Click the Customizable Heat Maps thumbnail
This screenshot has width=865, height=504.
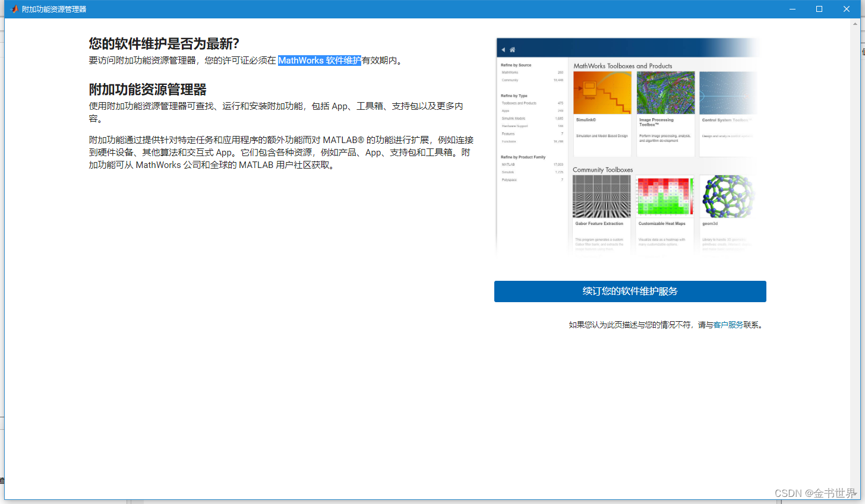point(665,196)
